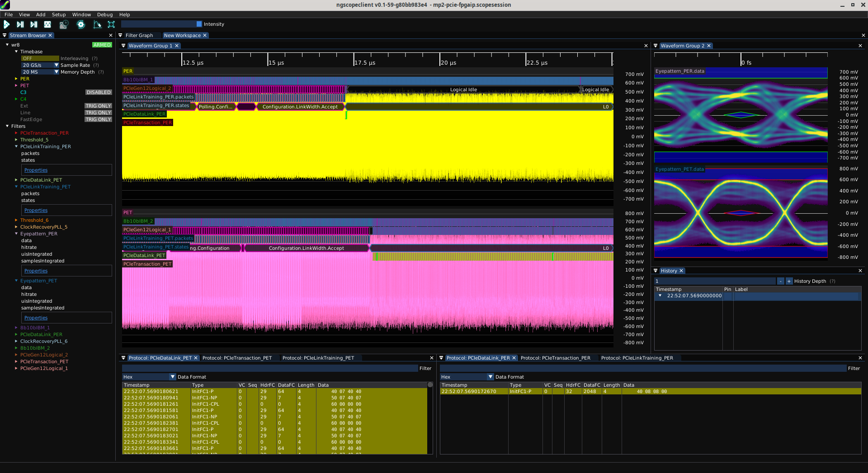The width and height of the screenshot is (868, 473).
Task: Increase history depth with plus button
Action: [x=789, y=281]
